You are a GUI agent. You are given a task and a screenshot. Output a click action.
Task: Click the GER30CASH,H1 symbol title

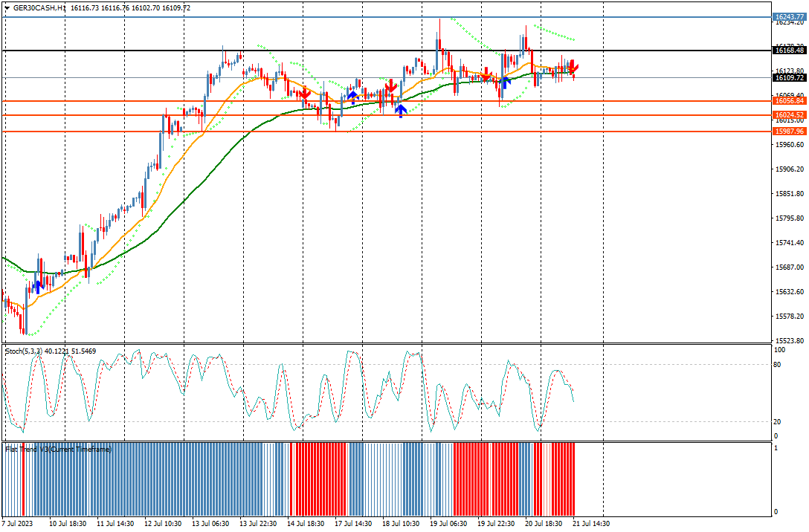(x=39, y=8)
